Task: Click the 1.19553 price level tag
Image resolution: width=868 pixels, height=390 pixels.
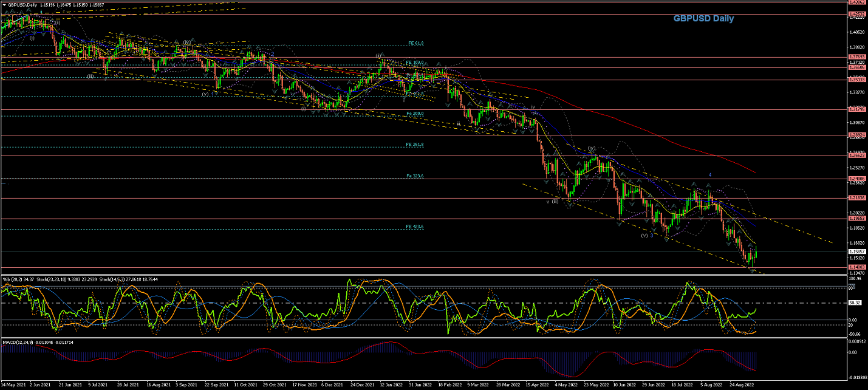Action: pyautogui.click(x=857, y=218)
